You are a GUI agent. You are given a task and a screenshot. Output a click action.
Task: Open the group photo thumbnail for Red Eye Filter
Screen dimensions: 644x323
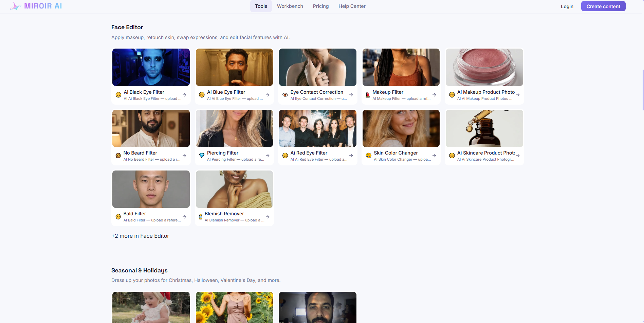point(318,128)
